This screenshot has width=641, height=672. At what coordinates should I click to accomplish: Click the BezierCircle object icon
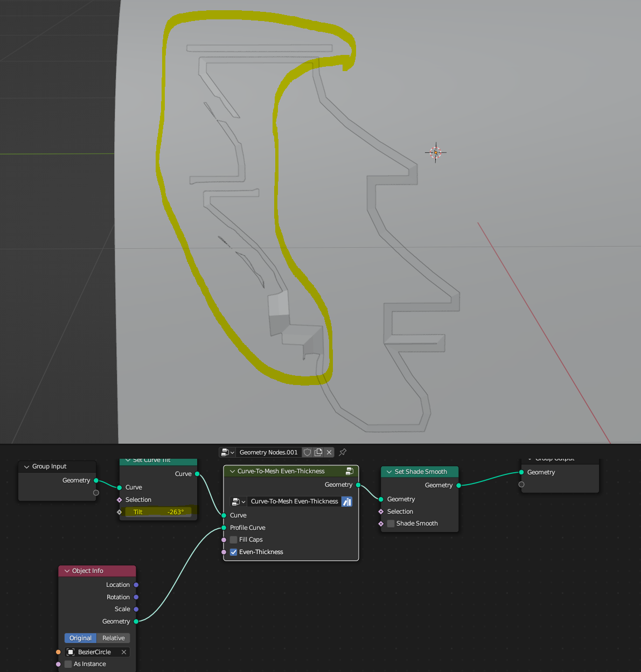[x=71, y=652]
